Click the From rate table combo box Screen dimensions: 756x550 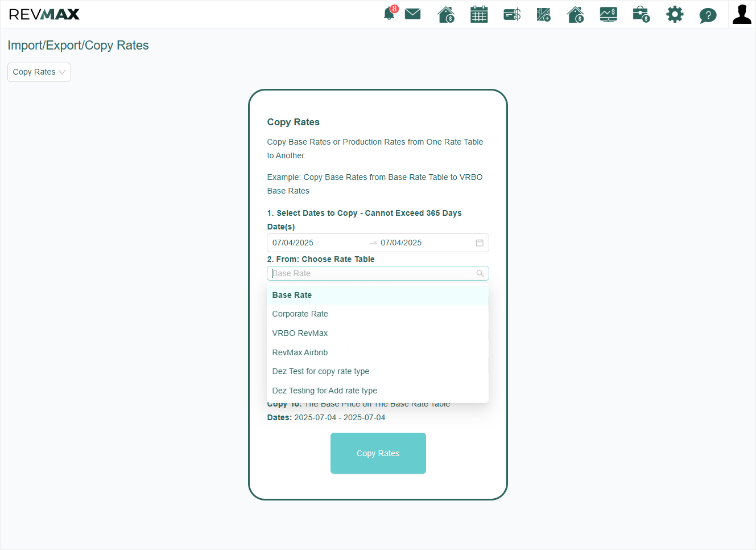378,273
